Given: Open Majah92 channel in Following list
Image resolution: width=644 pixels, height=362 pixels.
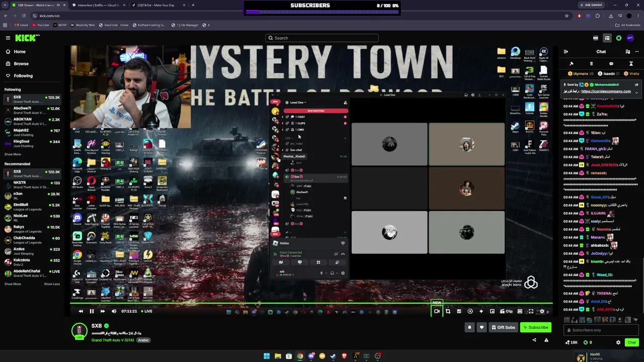Looking at the screenshot, I should pos(33,132).
